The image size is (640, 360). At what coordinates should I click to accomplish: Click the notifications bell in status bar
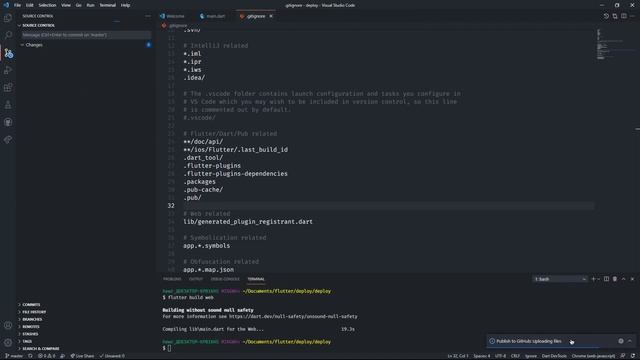point(633,356)
